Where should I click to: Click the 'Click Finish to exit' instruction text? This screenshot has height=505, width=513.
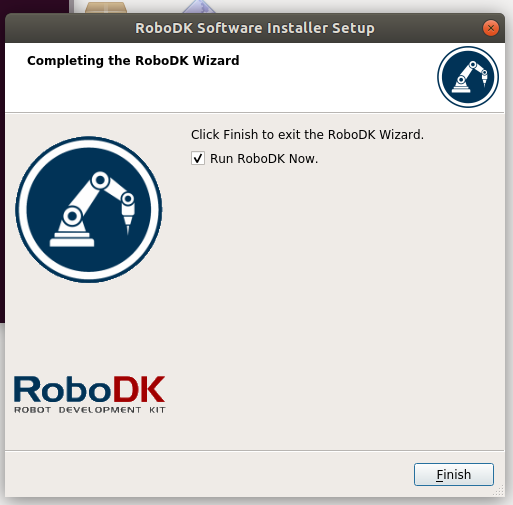[x=307, y=135]
